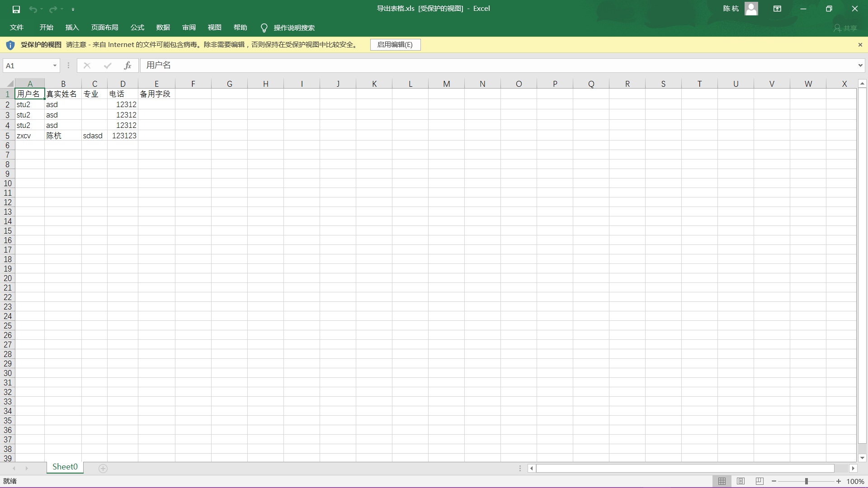Close the protected view message bar
The width and height of the screenshot is (868, 488).
coord(860,45)
